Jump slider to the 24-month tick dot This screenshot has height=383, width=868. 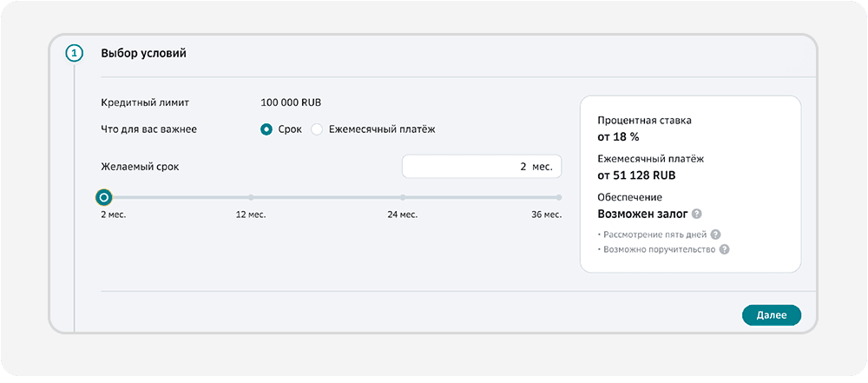pos(403,197)
